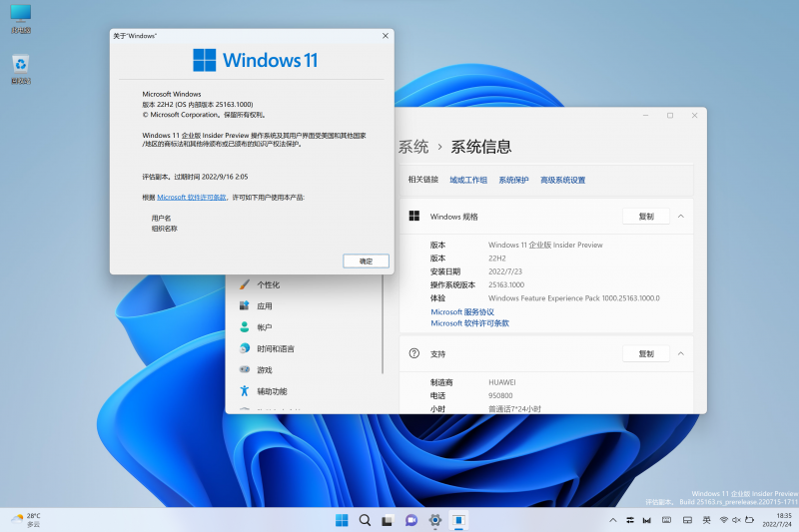Open clock showing 18:35 in taskbar

778,520
